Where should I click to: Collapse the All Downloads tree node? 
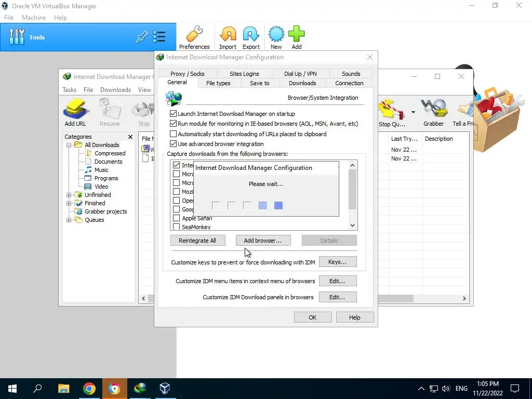69,145
